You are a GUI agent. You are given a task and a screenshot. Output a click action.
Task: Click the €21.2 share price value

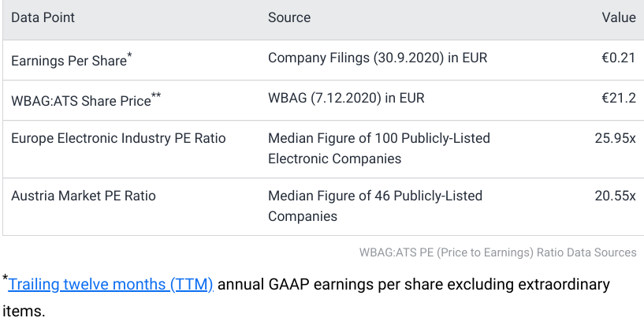coord(618,100)
